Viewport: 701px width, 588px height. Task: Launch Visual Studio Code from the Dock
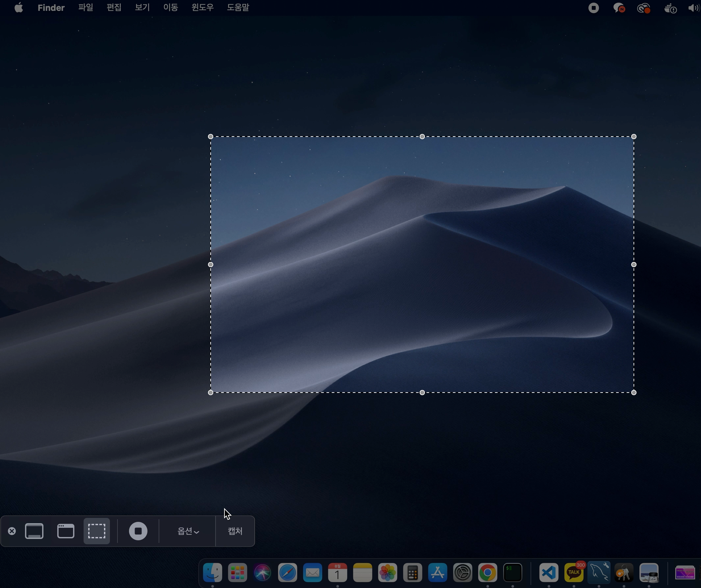pyautogui.click(x=549, y=573)
